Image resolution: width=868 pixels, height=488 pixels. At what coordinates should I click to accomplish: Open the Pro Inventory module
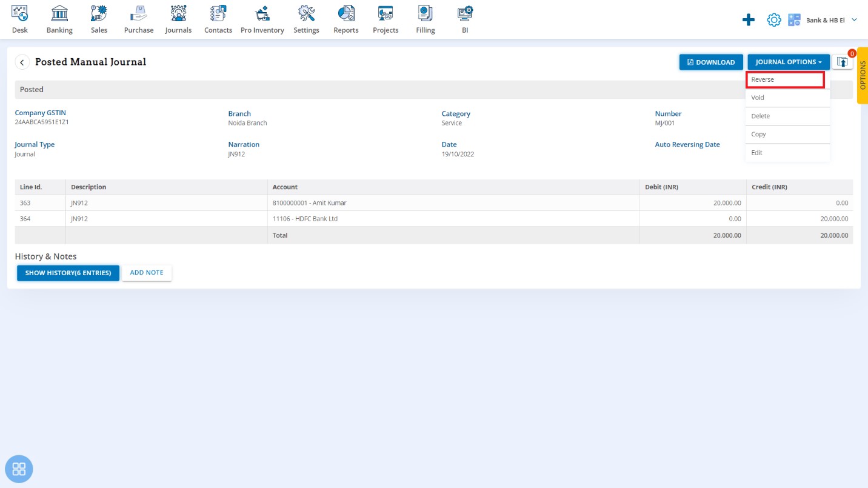tap(262, 19)
